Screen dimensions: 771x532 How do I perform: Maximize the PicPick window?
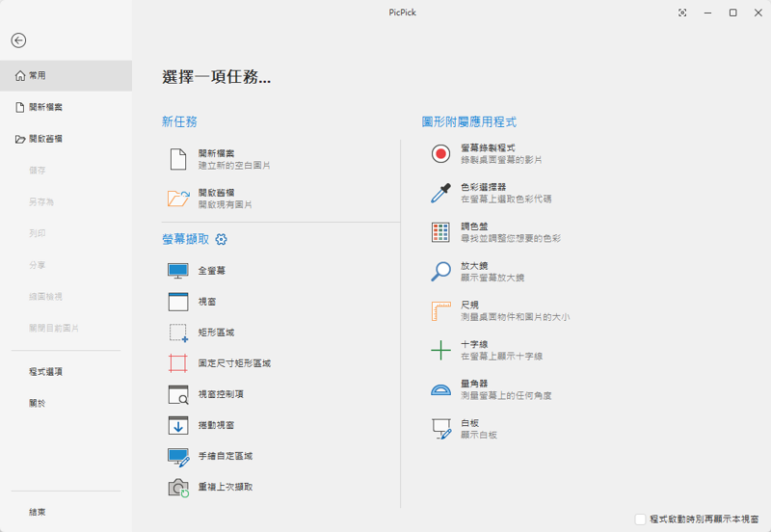[733, 13]
